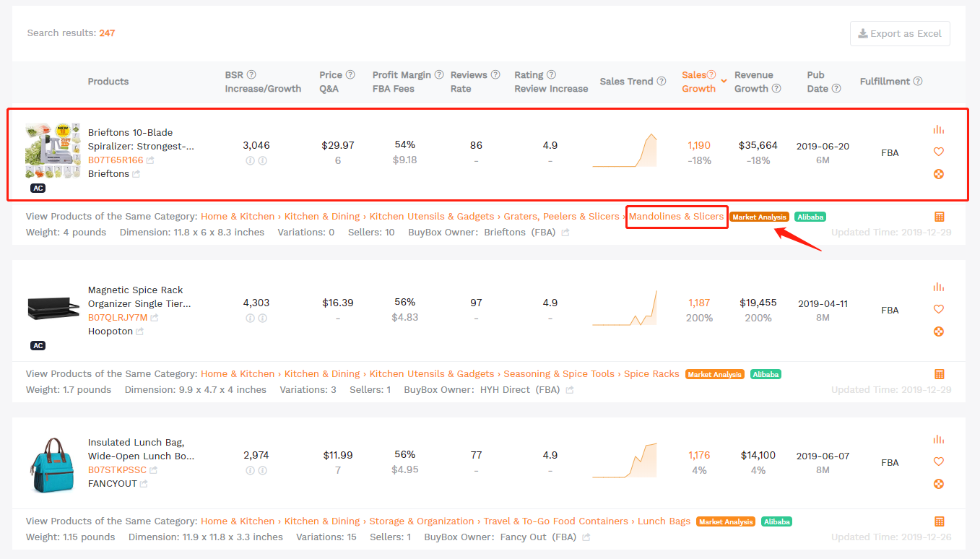Go to Lunch Bags category link

click(x=664, y=521)
